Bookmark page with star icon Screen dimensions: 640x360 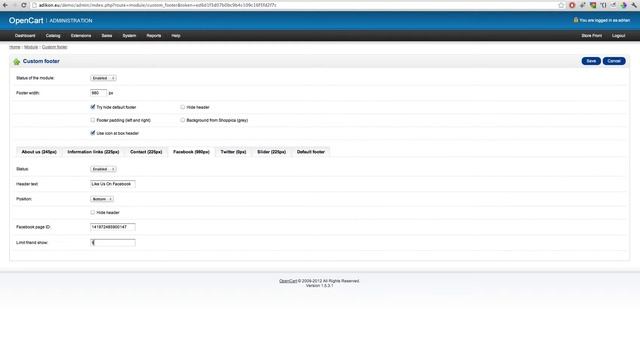click(x=561, y=5)
